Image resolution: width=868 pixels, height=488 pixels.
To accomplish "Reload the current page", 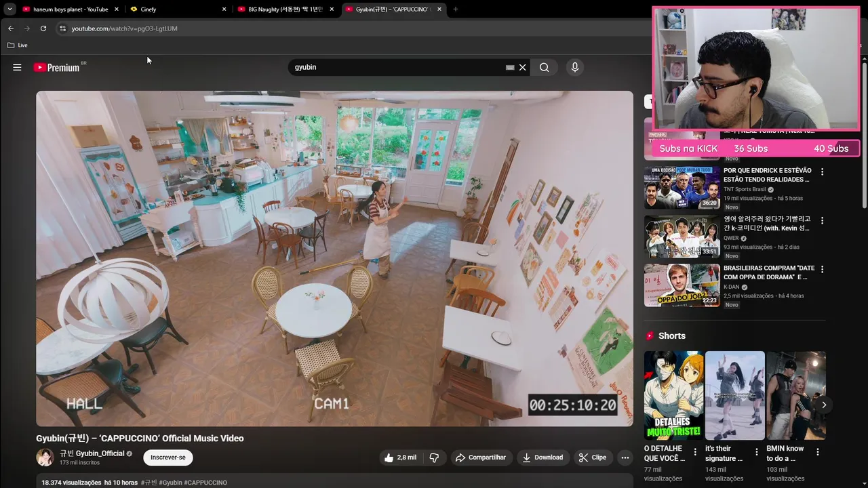I will tap(43, 28).
